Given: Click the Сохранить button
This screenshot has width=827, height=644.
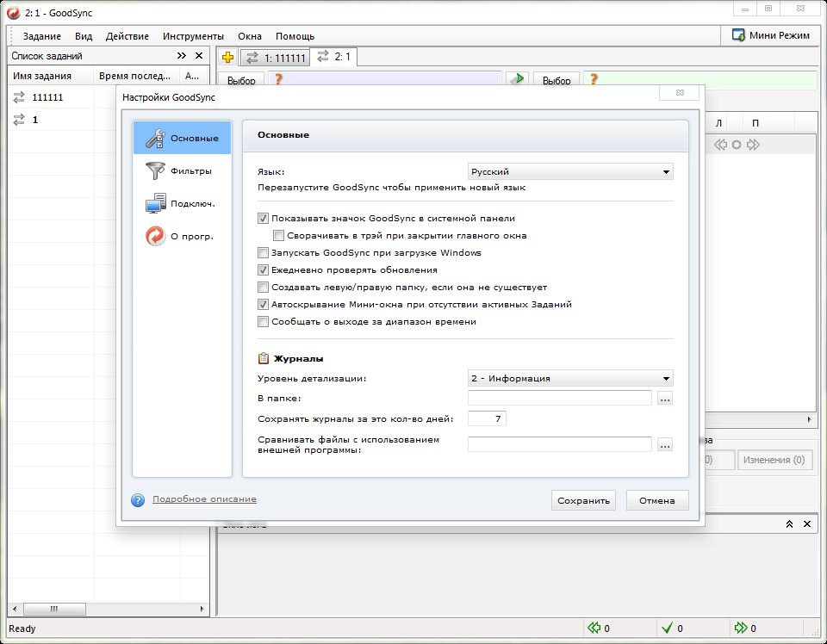Looking at the screenshot, I should (583, 500).
